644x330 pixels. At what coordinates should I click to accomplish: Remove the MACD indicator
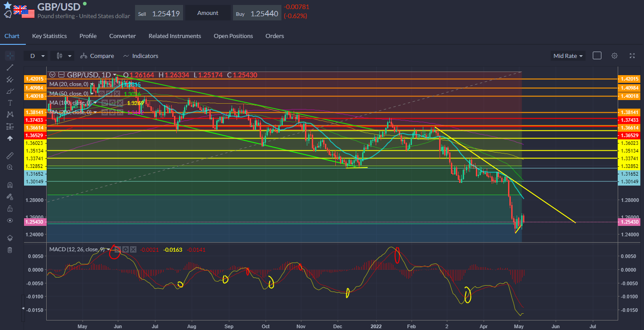pyautogui.click(x=133, y=249)
